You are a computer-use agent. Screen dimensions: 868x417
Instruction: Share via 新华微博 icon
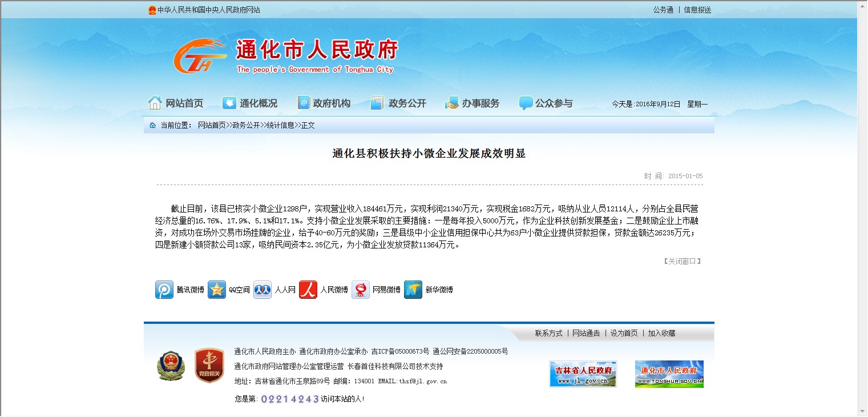point(413,290)
